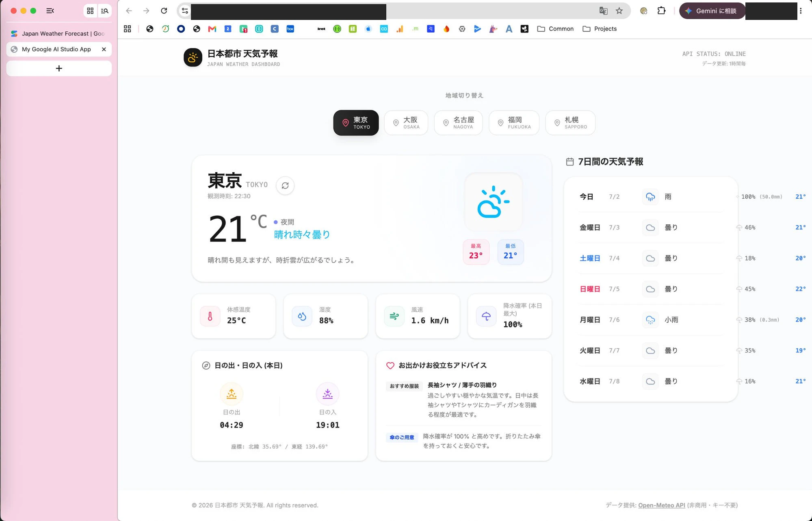812x521 pixels.
Task: Click the 19:01 sunset time
Action: point(328,425)
